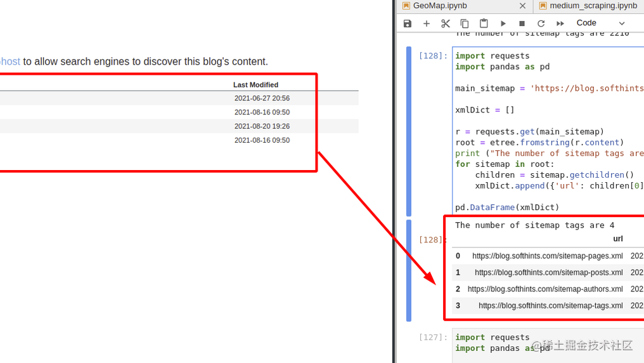Viewport: 644px width, 363px height.
Task: Select the sitemap-pages.xml url cell
Action: pyautogui.click(x=547, y=256)
